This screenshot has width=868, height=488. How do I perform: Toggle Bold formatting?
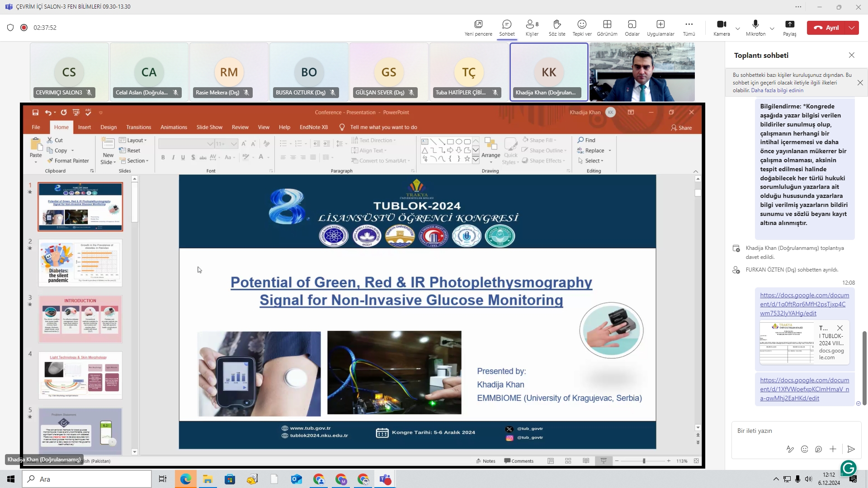(163, 157)
